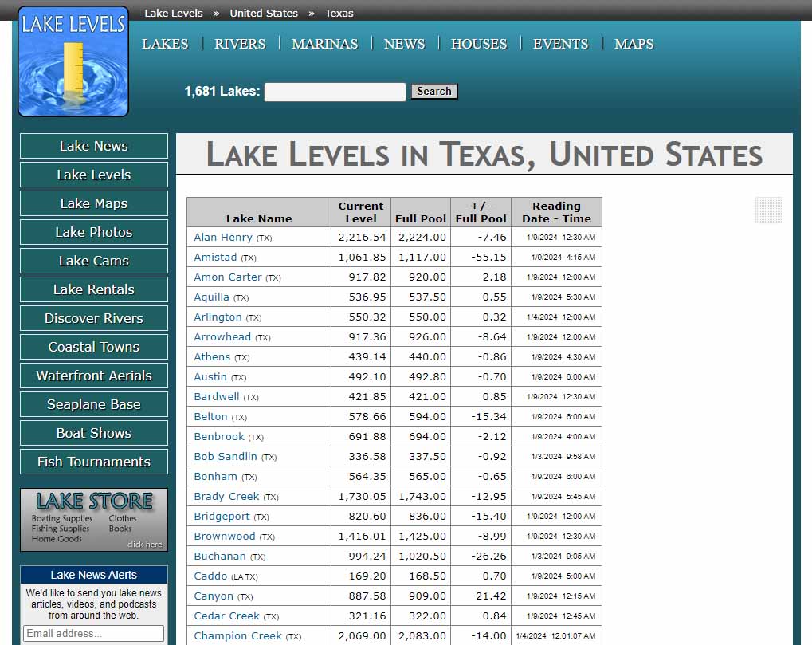Click the Lake Photos sidebar button
Viewport: 812px width, 645px height.
point(94,232)
